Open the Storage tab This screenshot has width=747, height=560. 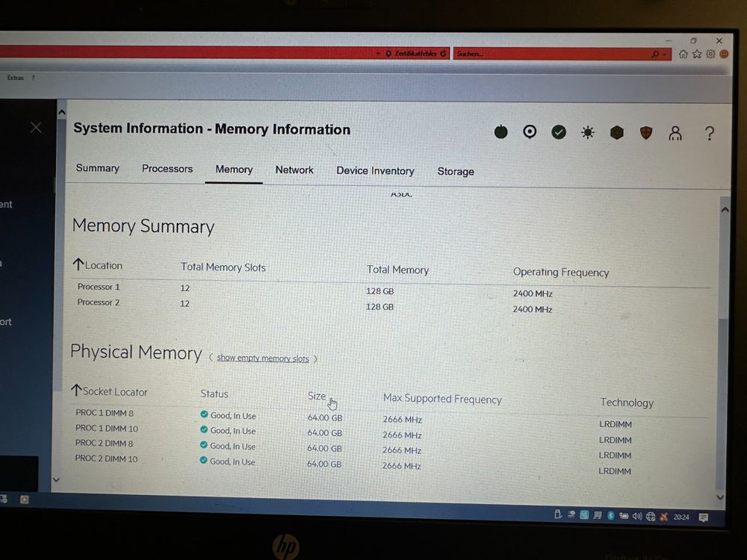pyautogui.click(x=455, y=172)
